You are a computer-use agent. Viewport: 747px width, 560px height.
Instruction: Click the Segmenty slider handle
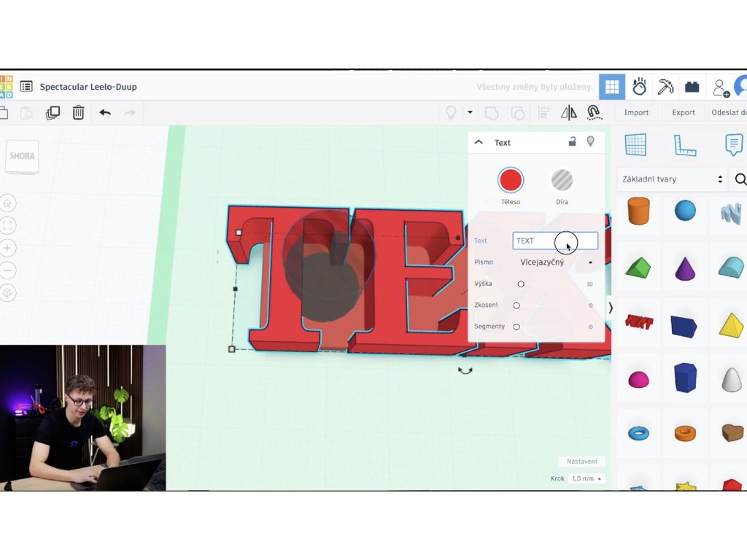pos(516,327)
